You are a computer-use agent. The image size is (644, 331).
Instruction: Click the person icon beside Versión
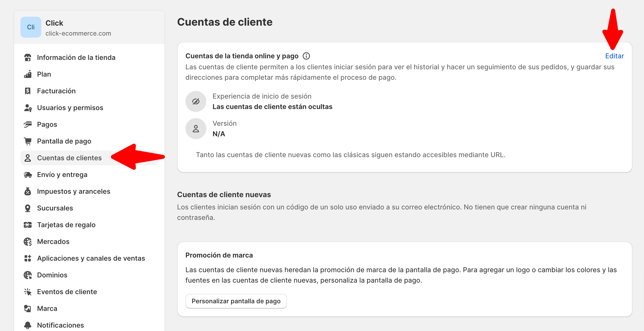click(196, 129)
